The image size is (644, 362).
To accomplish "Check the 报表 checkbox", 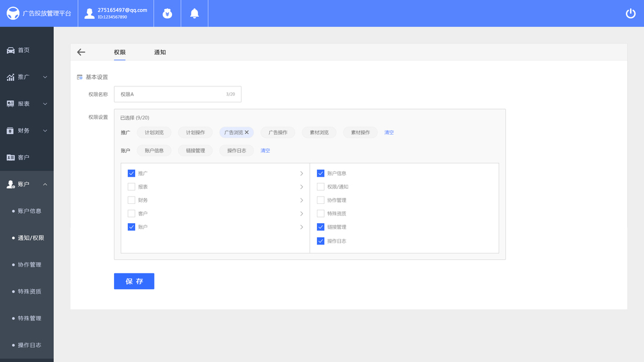I will tap(132, 187).
